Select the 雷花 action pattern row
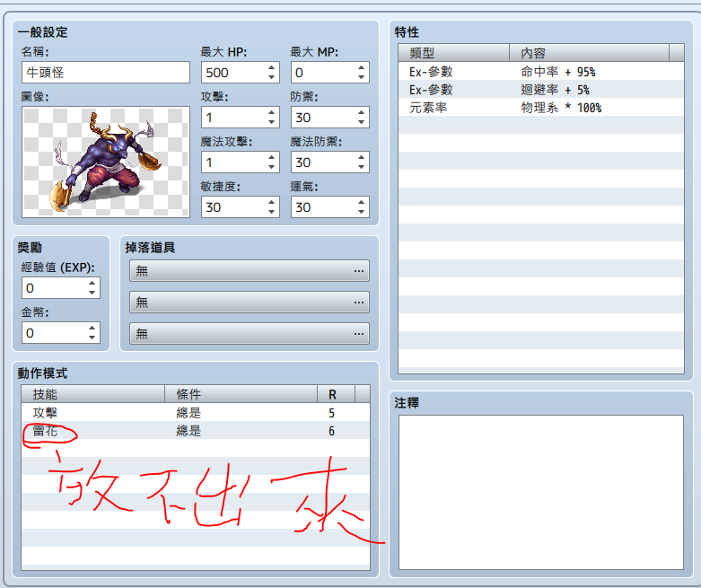701x588 pixels. point(196,430)
